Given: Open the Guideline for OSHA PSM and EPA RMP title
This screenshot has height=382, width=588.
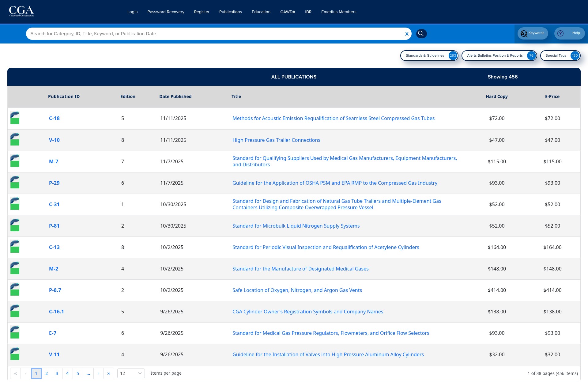Looking at the screenshot, I should point(335,183).
